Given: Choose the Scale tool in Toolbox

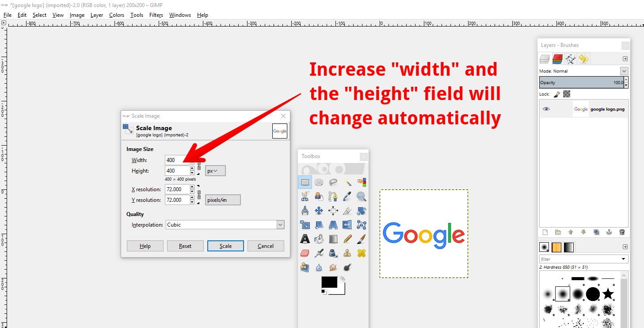Looking at the screenshot, I should [x=305, y=225].
